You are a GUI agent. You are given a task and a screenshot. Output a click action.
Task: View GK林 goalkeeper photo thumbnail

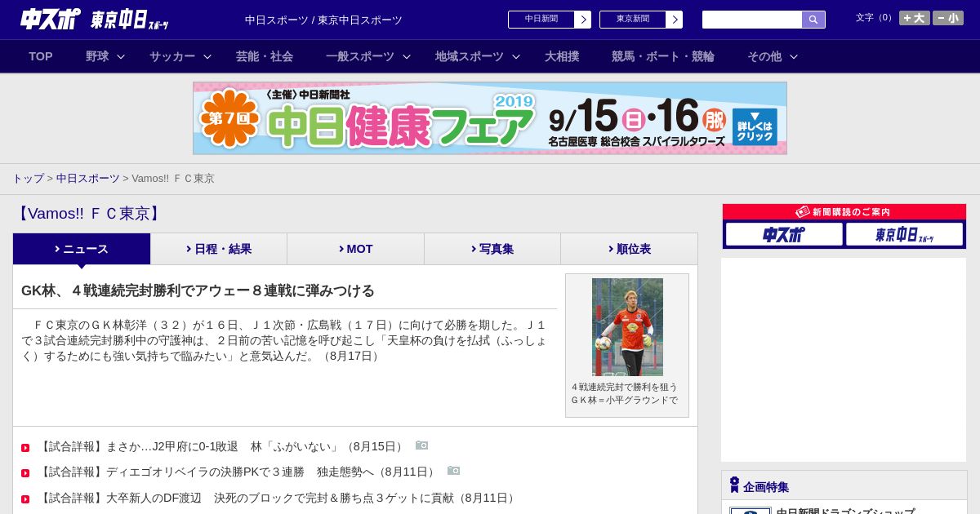point(627,327)
